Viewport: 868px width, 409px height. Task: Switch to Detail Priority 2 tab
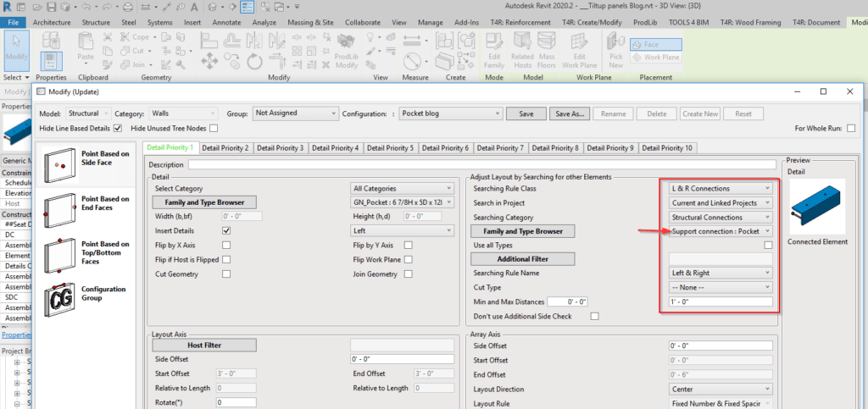pos(225,147)
